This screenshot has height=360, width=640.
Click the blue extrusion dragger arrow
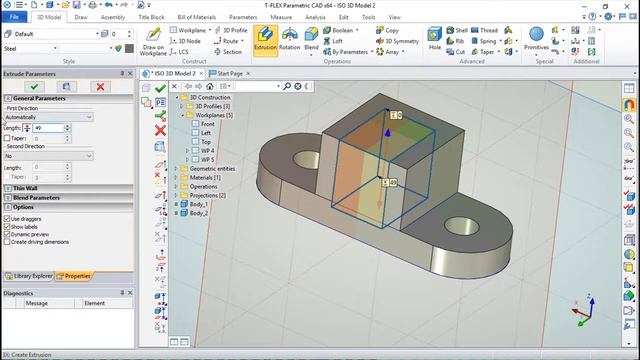(x=388, y=133)
